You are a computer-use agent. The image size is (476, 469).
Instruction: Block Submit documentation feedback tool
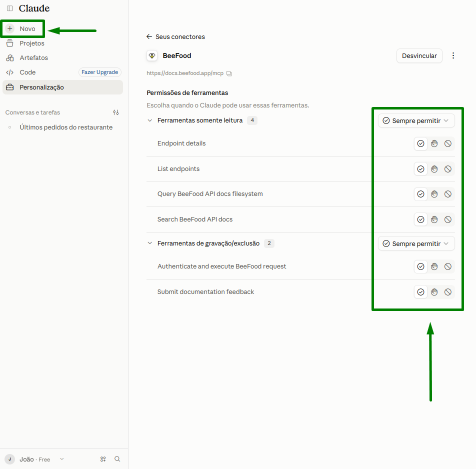click(x=448, y=292)
